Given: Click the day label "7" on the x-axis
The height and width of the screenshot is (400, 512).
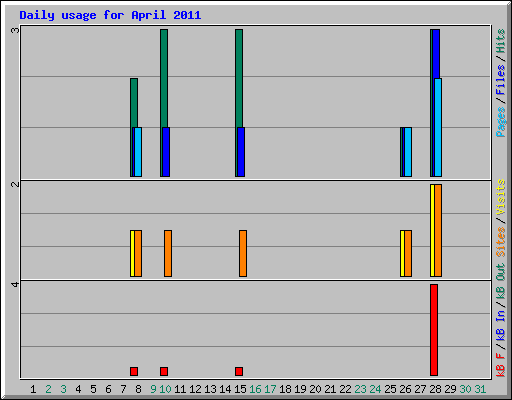Looking at the screenshot, I should pos(123,389).
